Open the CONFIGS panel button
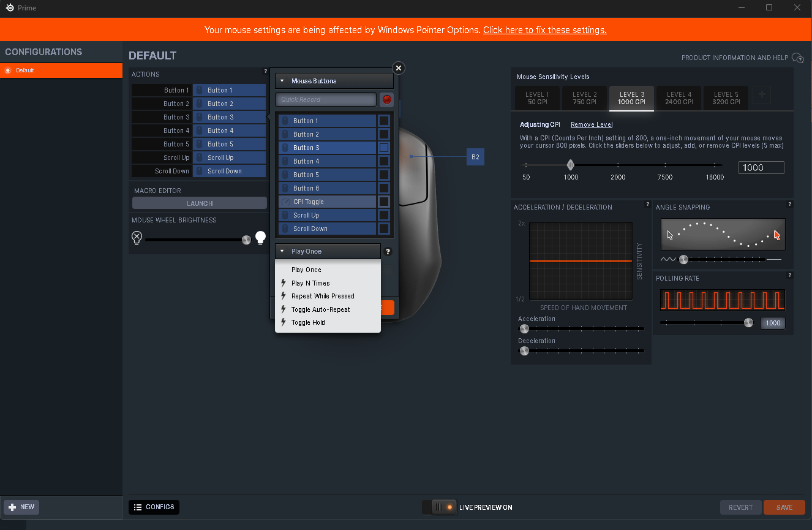 (x=154, y=507)
